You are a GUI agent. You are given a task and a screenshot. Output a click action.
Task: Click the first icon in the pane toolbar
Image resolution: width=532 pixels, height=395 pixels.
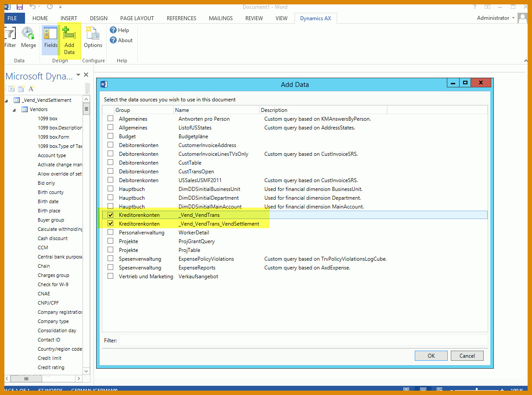click(x=12, y=89)
